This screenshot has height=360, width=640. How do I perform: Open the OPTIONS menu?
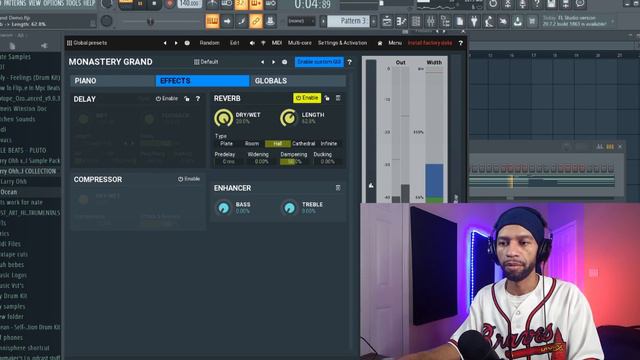pyautogui.click(x=53, y=3)
